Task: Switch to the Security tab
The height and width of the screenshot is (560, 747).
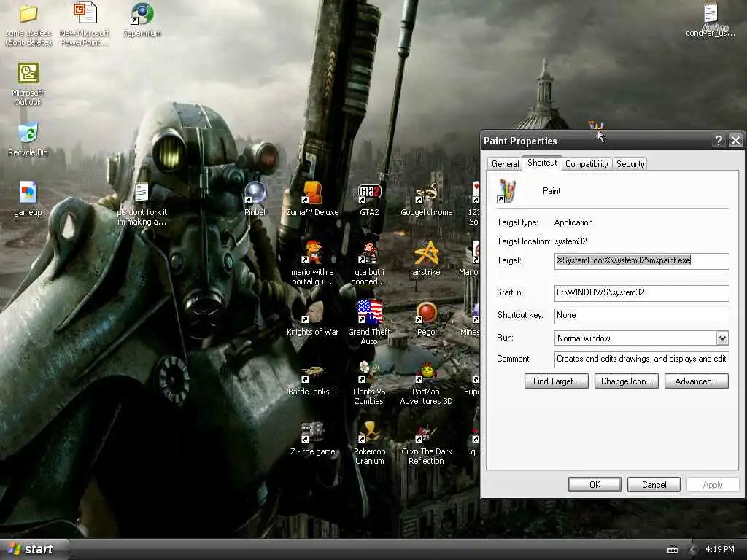Action: pos(630,164)
